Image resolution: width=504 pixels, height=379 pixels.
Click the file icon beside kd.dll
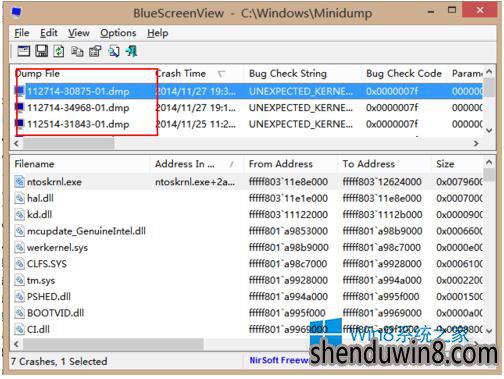click(x=20, y=215)
